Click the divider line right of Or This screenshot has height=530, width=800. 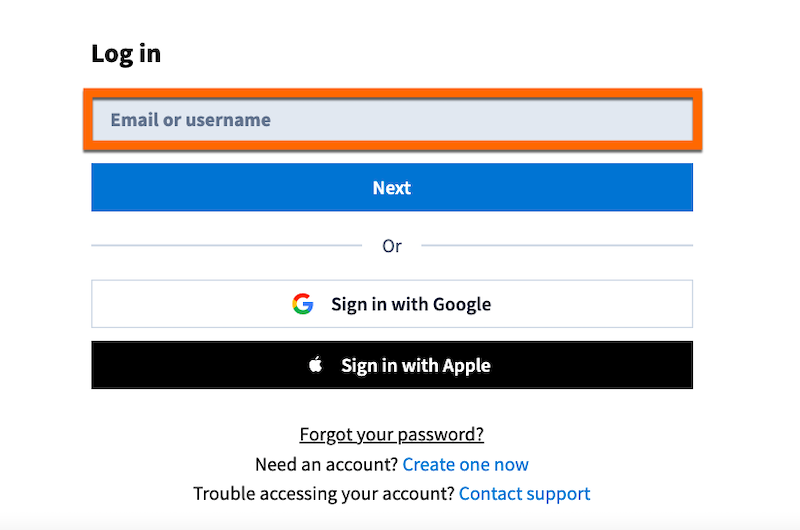click(557, 245)
